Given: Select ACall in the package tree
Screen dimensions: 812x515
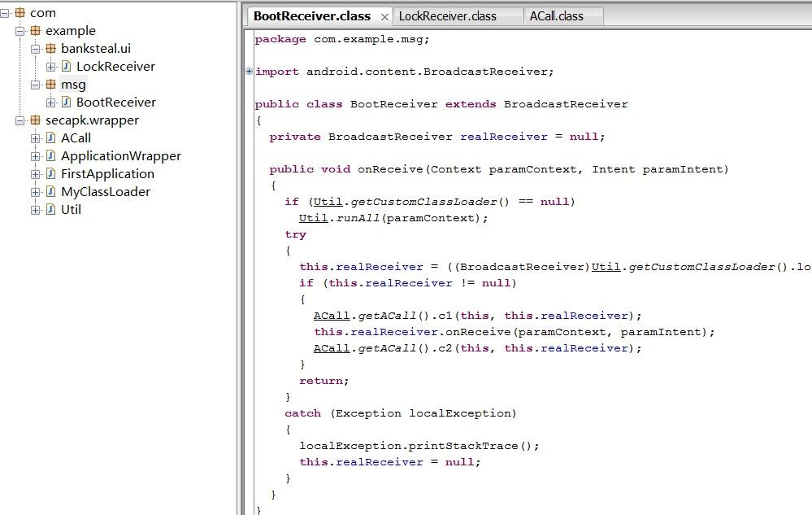Looking at the screenshot, I should (76, 138).
